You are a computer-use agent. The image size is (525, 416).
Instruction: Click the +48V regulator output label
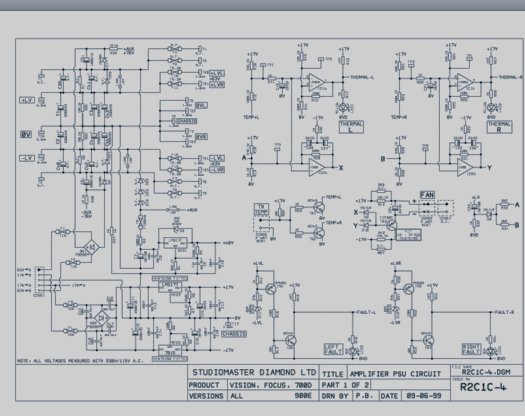coord(227,243)
